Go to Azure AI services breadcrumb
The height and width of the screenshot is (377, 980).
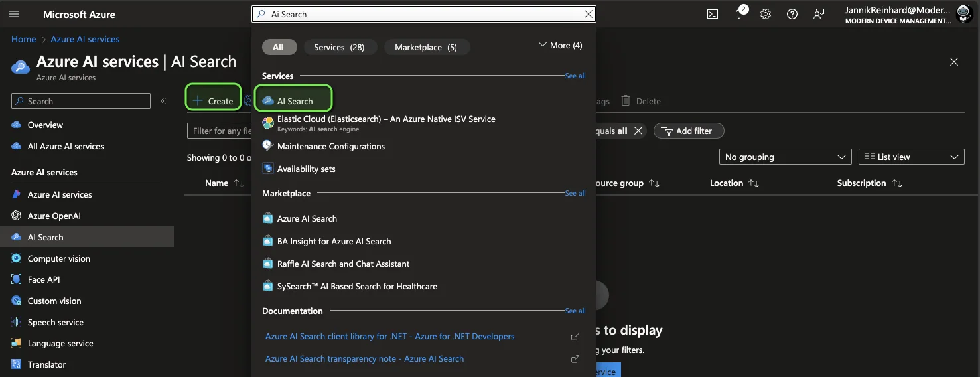point(86,39)
